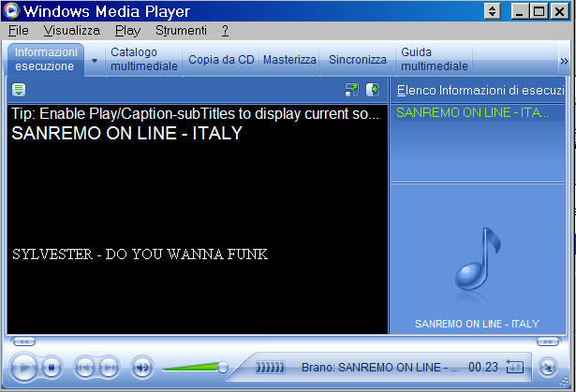The image size is (576, 392).
Task: Switch to the Catalogo multimediale tab
Action: [144, 59]
